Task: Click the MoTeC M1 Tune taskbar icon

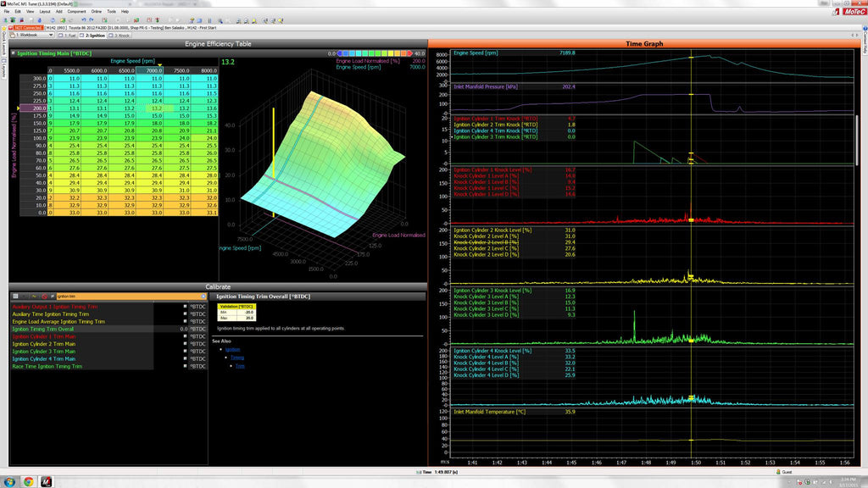Action: [47, 481]
